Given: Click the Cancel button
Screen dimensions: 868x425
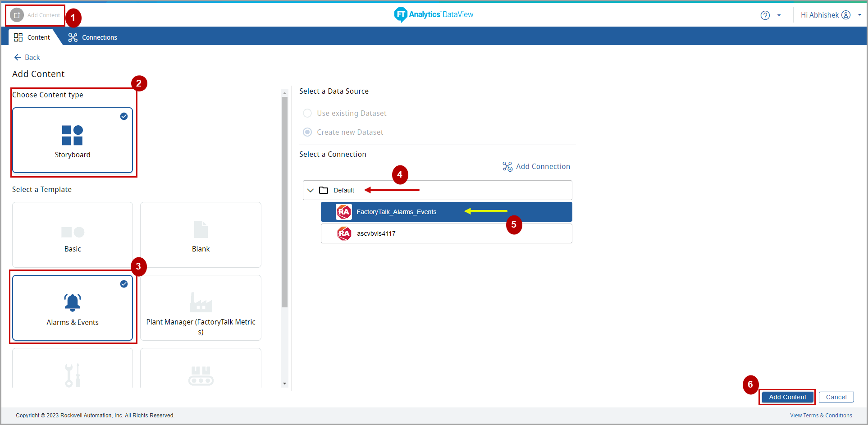Looking at the screenshot, I should (836, 397).
